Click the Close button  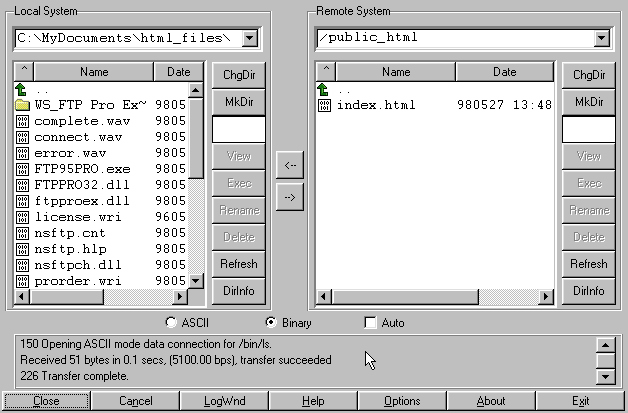[x=46, y=401]
